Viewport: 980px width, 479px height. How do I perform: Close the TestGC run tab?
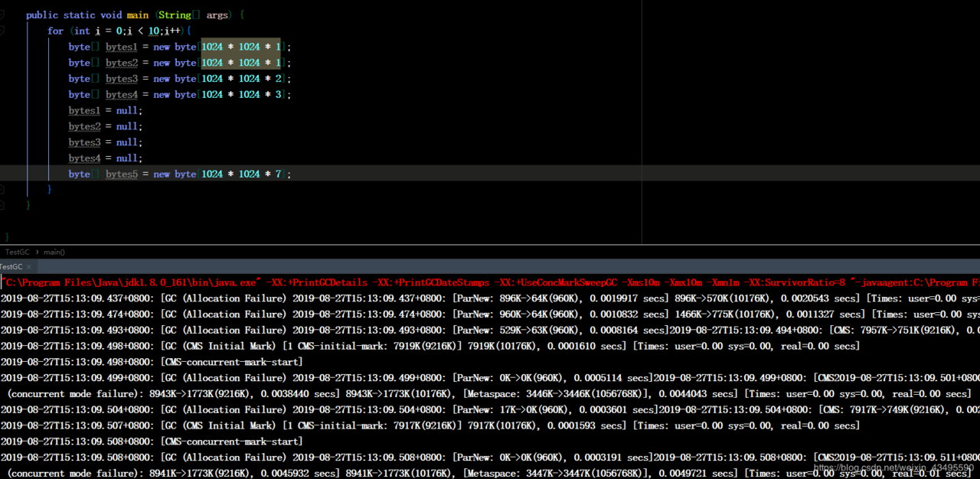29,267
